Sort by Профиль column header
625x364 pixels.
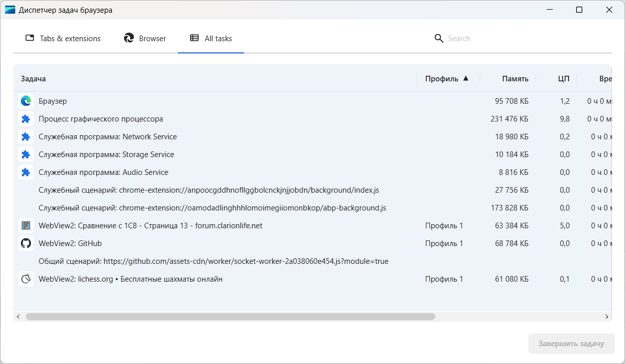click(x=441, y=79)
